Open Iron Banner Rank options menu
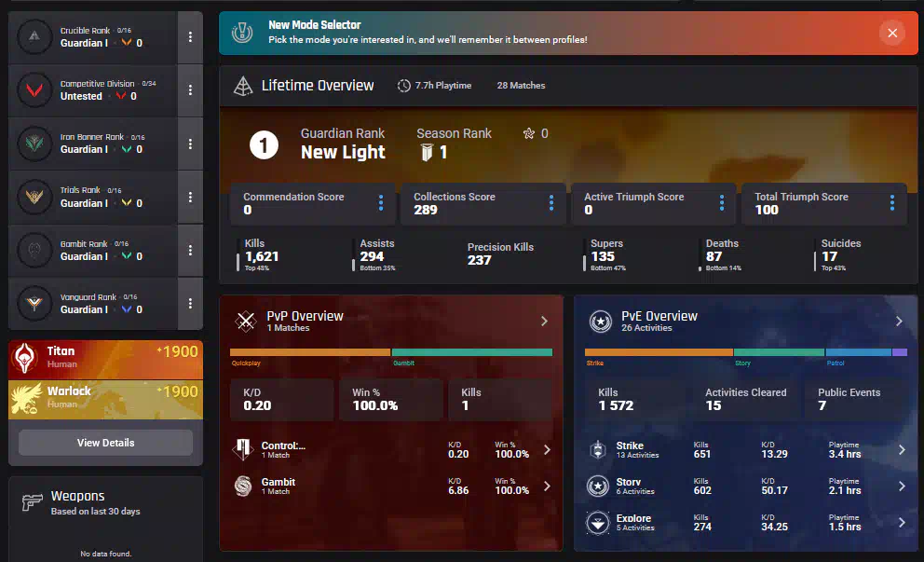924x562 pixels. 190,144
